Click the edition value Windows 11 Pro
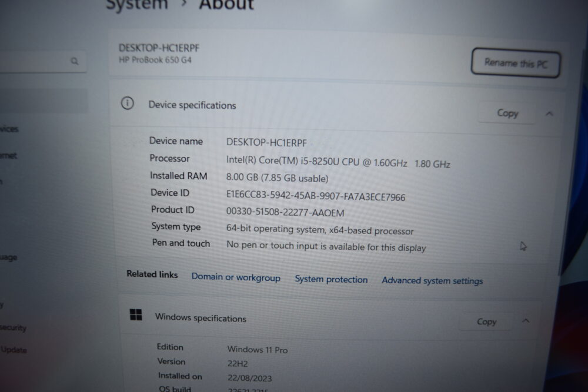 point(258,350)
